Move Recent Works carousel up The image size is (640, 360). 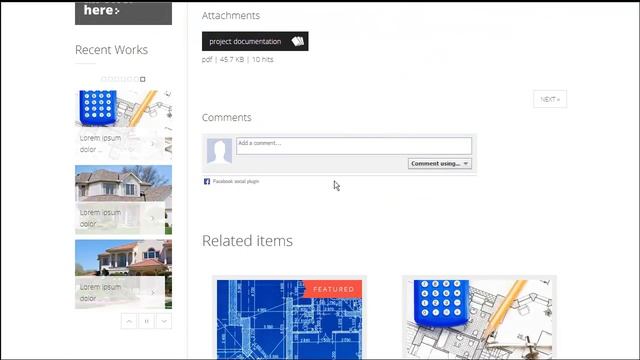point(129,321)
